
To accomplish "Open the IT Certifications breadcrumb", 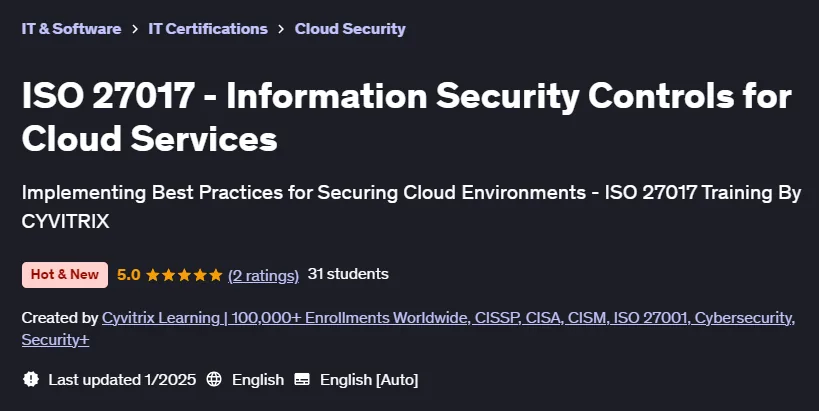I will 208,29.
